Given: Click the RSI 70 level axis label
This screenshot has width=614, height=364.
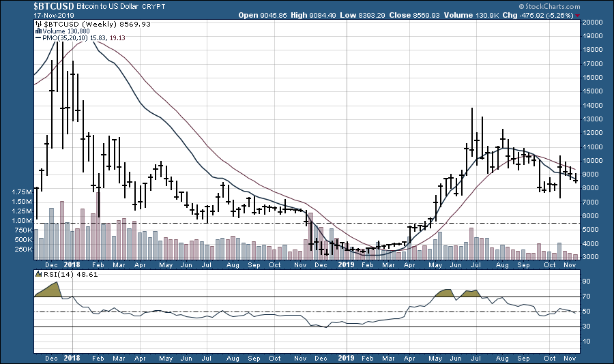Looking at the screenshot, I should (586, 297).
